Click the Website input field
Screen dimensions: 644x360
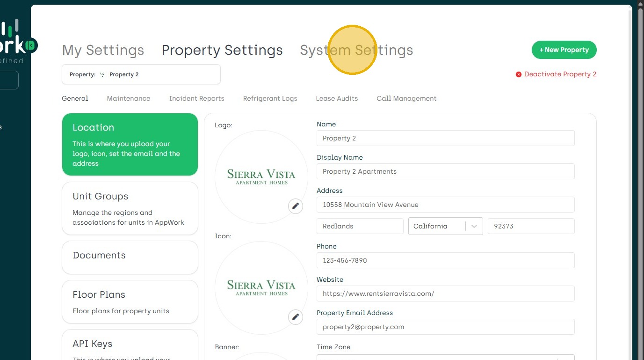click(445, 294)
